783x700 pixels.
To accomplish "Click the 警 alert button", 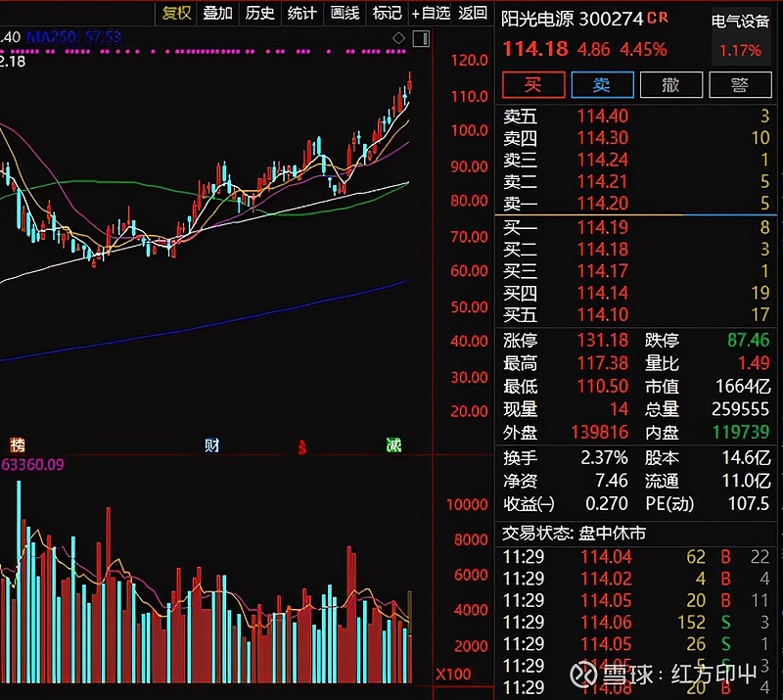I will click(x=740, y=85).
